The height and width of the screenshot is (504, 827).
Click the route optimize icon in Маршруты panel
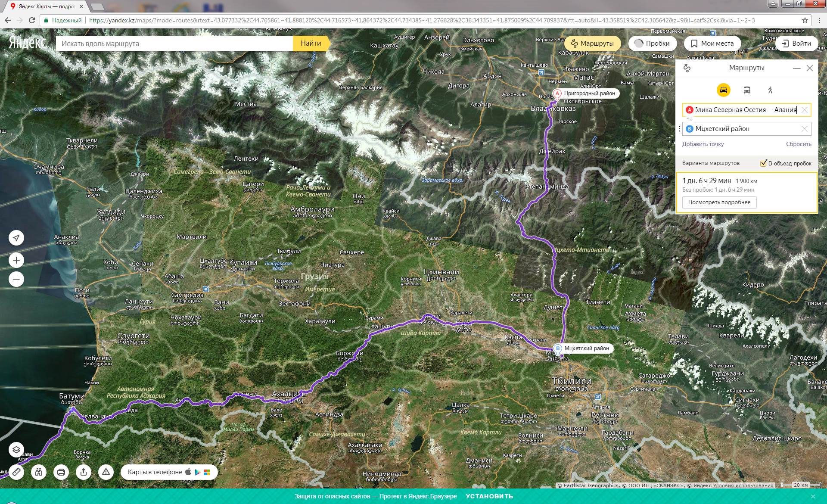687,68
